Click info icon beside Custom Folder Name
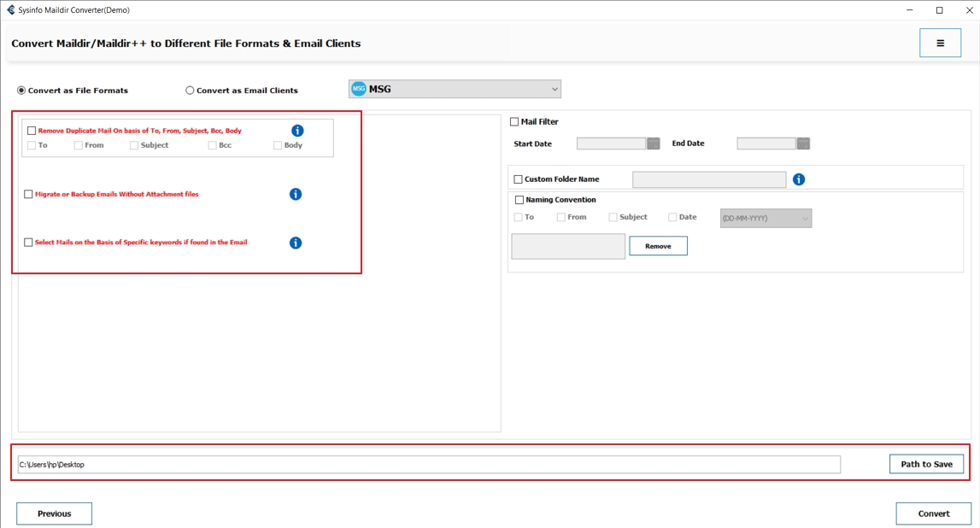 click(x=799, y=179)
